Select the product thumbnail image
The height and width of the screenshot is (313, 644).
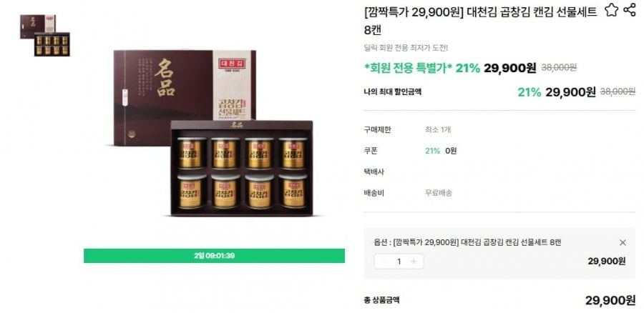[45, 35]
